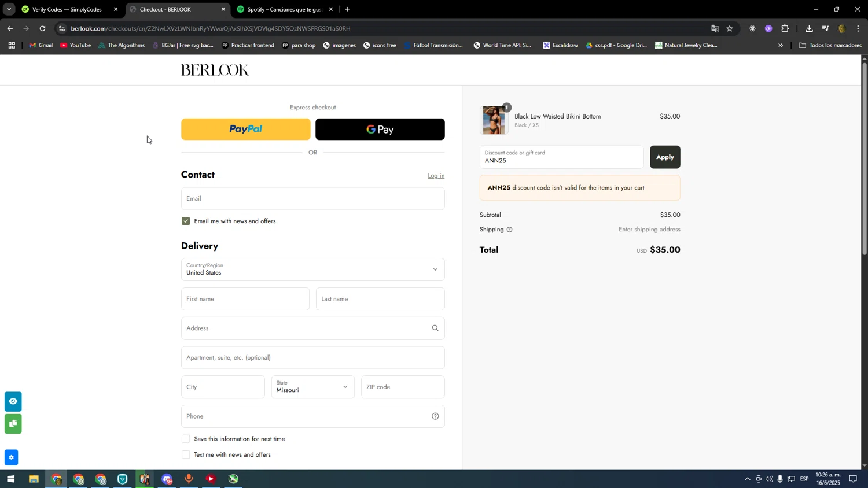Open the browser extensions puzzle icon
The height and width of the screenshot is (488, 868).
[x=785, y=28]
